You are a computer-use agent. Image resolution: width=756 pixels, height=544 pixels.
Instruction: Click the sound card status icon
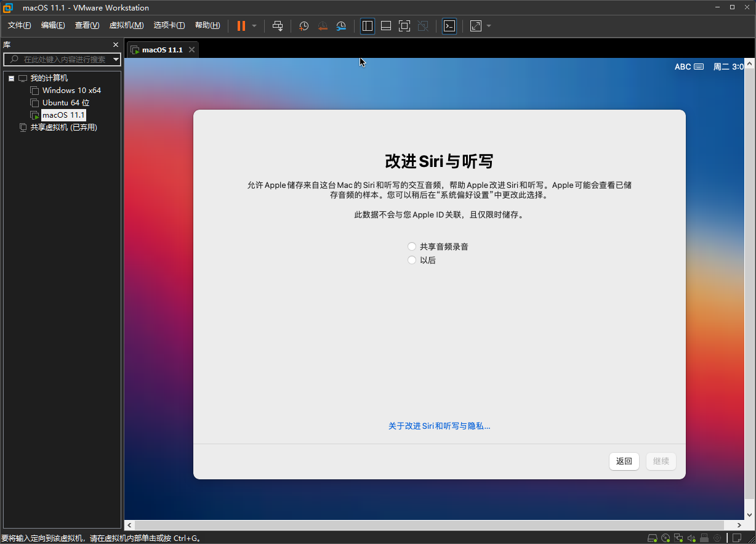(691, 538)
